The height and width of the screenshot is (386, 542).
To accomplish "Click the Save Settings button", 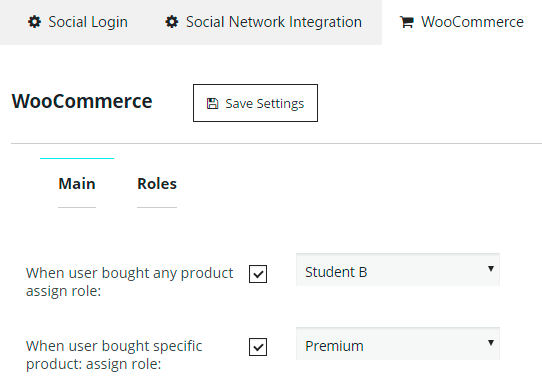I will click(255, 103).
